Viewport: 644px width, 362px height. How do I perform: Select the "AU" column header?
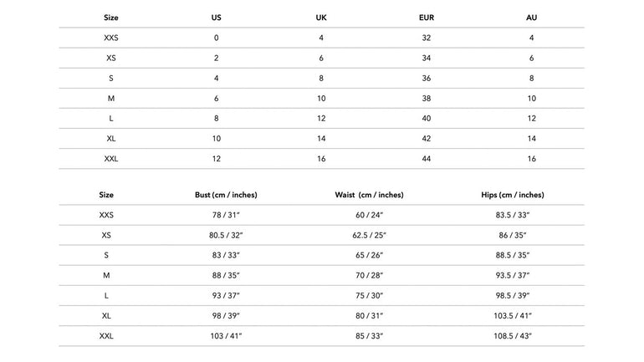(532, 18)
